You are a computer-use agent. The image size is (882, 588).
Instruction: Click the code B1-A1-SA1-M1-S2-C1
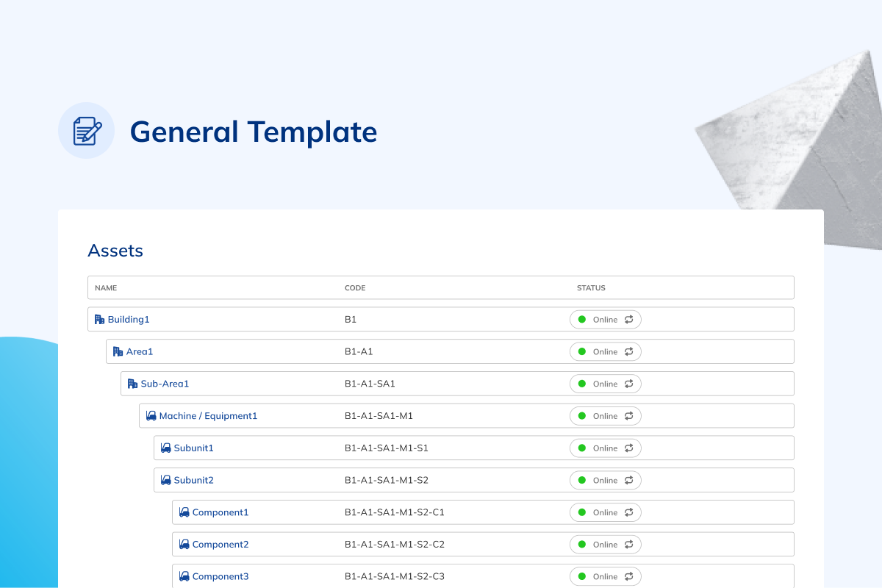click(x=395, y=512)
